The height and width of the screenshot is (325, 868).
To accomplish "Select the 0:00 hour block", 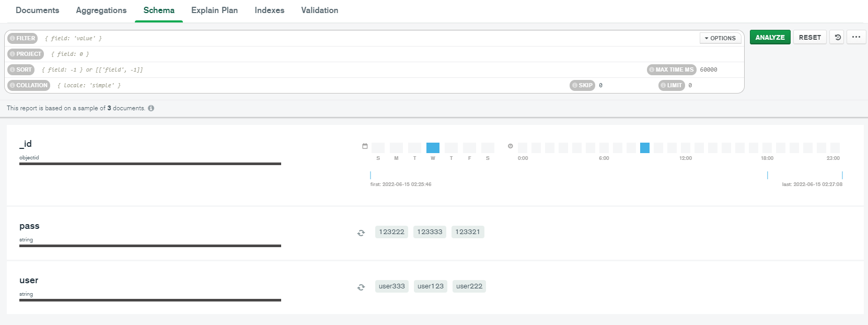I will (x=523, y=148).
